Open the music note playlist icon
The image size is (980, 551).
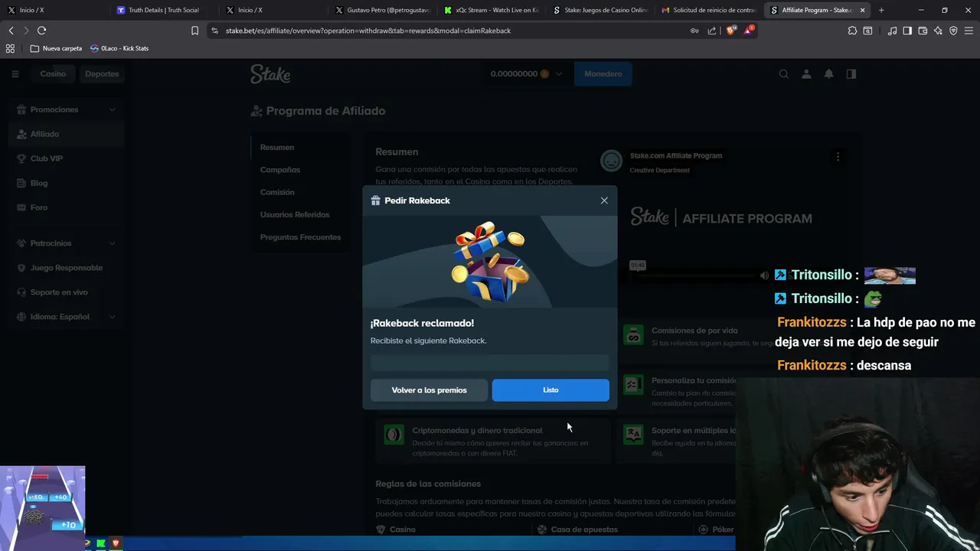[892, 31]
